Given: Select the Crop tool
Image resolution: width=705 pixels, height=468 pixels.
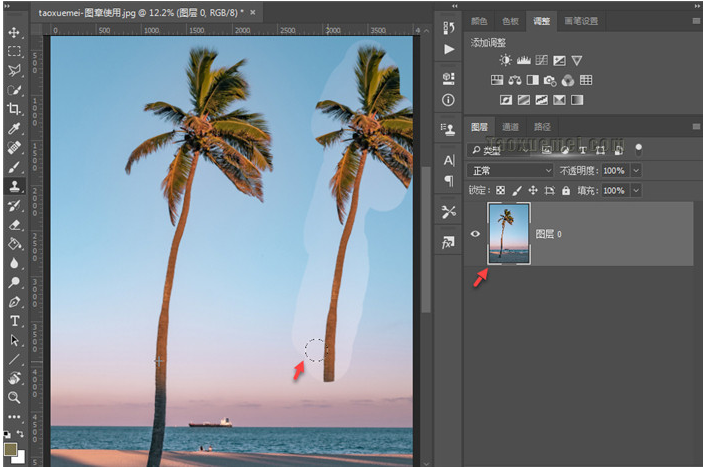Looking at the screenshot, I should click(x=14, y=108).
